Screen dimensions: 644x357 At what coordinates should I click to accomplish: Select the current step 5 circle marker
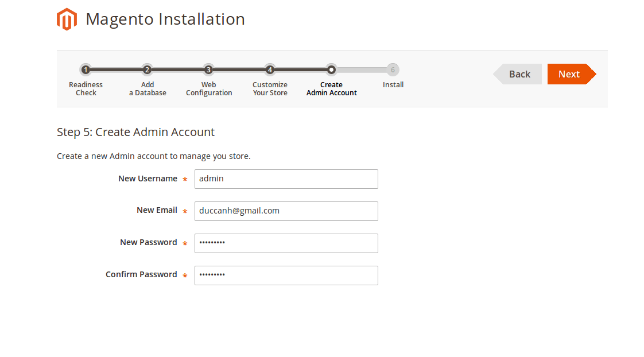pyautogui.click(x=331, y=70)
